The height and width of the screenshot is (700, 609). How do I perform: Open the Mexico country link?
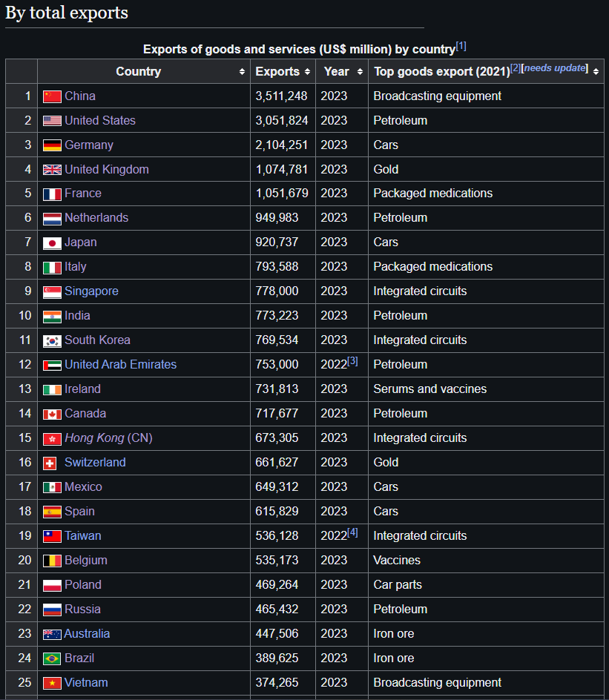(x=84, y=487)
